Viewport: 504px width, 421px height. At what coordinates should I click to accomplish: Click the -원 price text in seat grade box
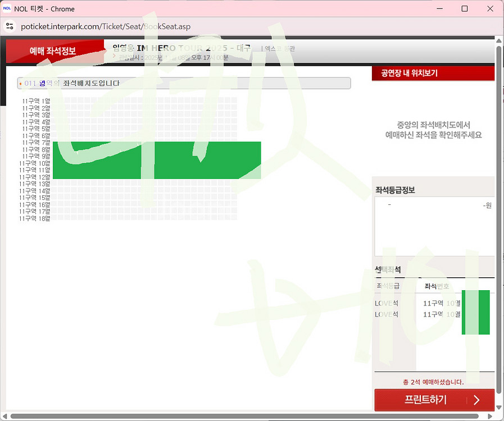pos(487,205)
